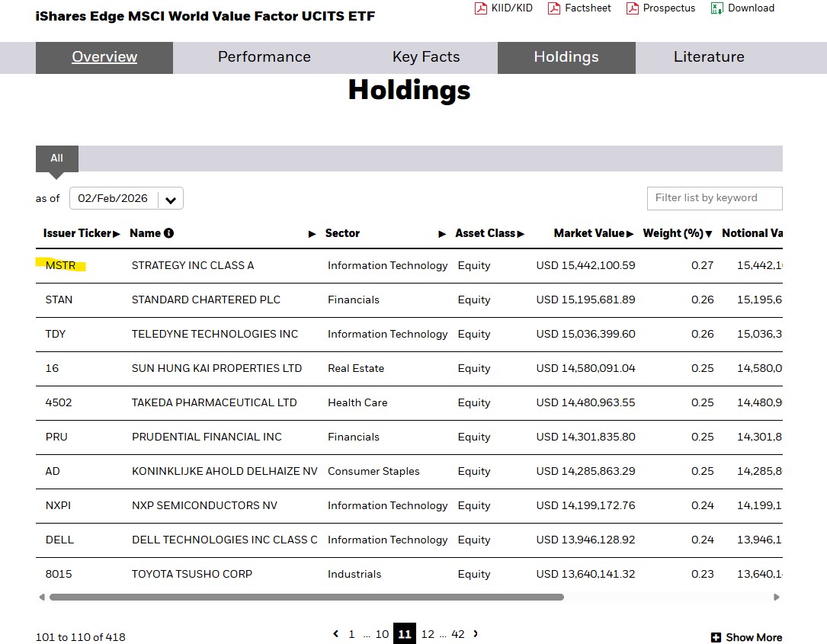Screen dimensions: 827x644
Task: Open the as-of date dropdown 02/Feb/2026
Action: (x=127, y=198)
